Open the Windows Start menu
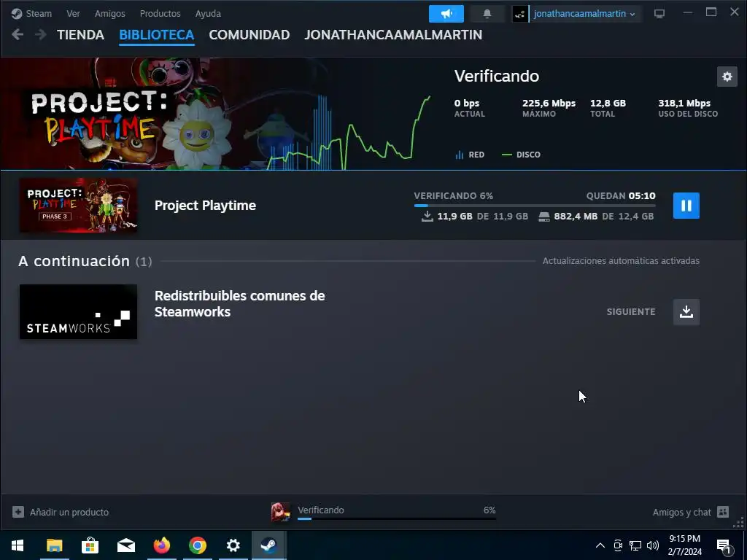 pyautogui.click(x=18, y=545)
